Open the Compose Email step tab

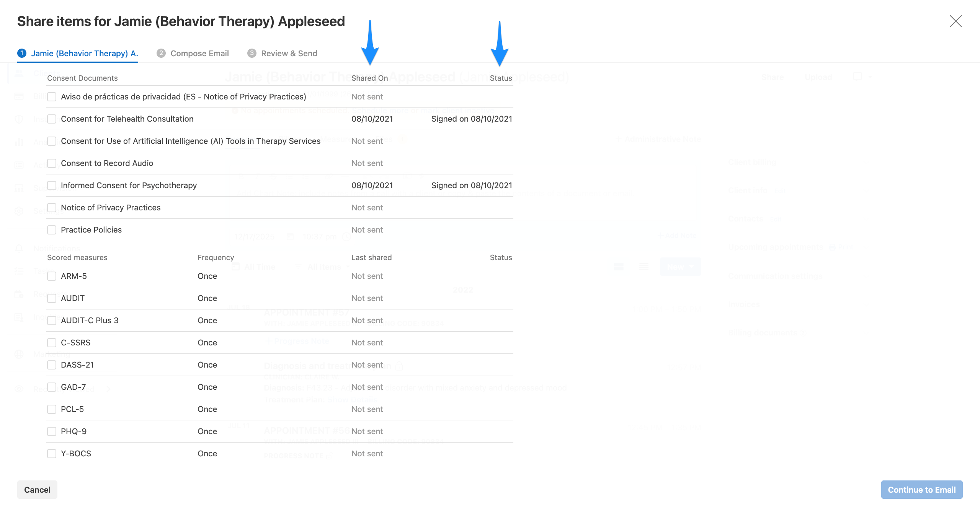pyautogui.click(x=199, y=54)
